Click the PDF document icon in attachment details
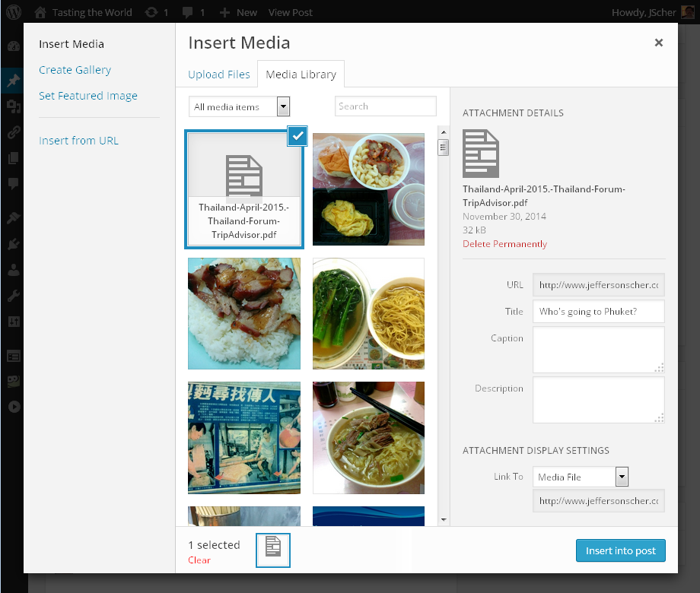700x593 pixels. click(481, 154)
